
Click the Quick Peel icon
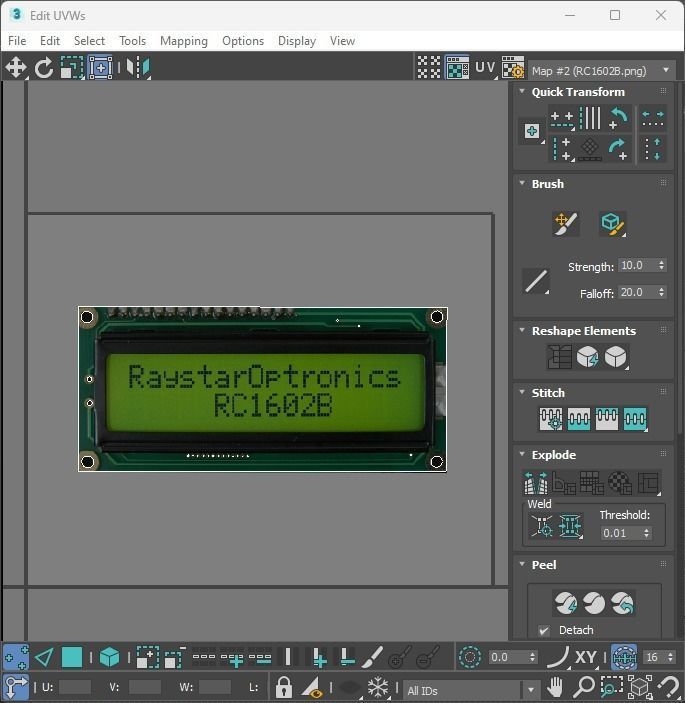pyautogui.click(x=566, y=603)
